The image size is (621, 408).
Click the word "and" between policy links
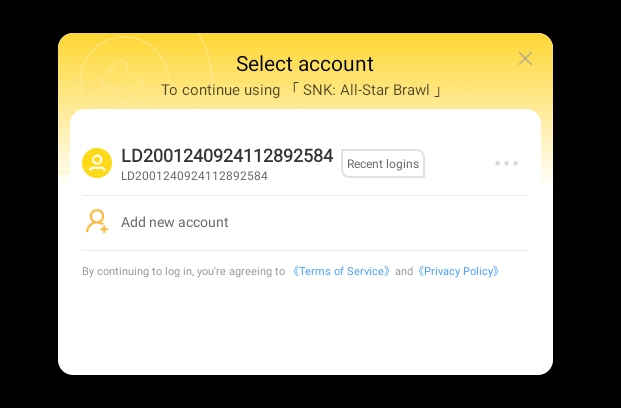[x=404, y=271]
